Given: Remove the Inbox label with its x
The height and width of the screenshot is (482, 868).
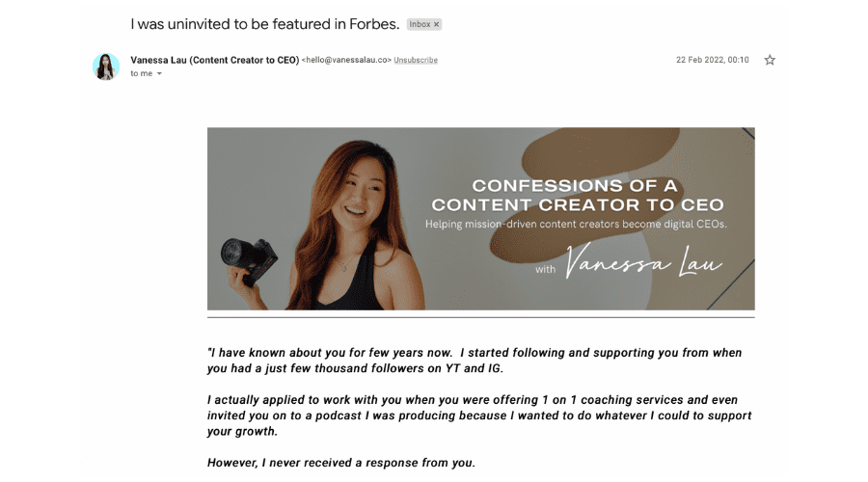Looking at the screenshot, I should point(436,24).
